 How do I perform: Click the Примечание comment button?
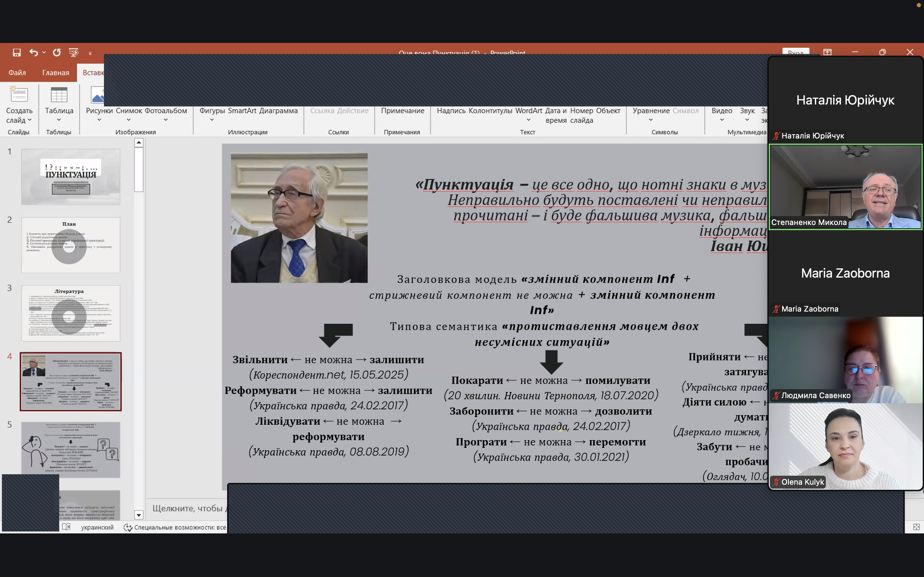pyautogui.click(x=402, y=111)
